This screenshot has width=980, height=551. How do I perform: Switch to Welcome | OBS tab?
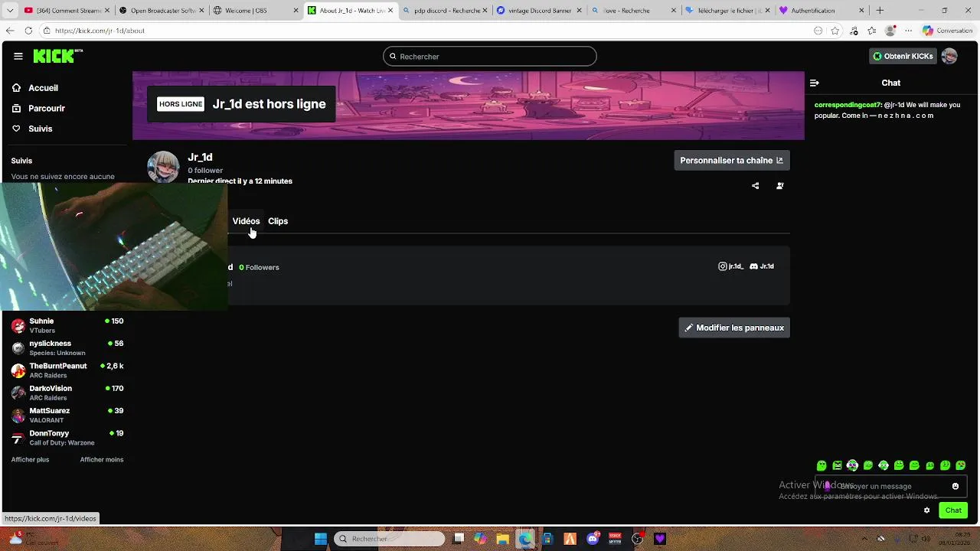(x=253, y=11)
